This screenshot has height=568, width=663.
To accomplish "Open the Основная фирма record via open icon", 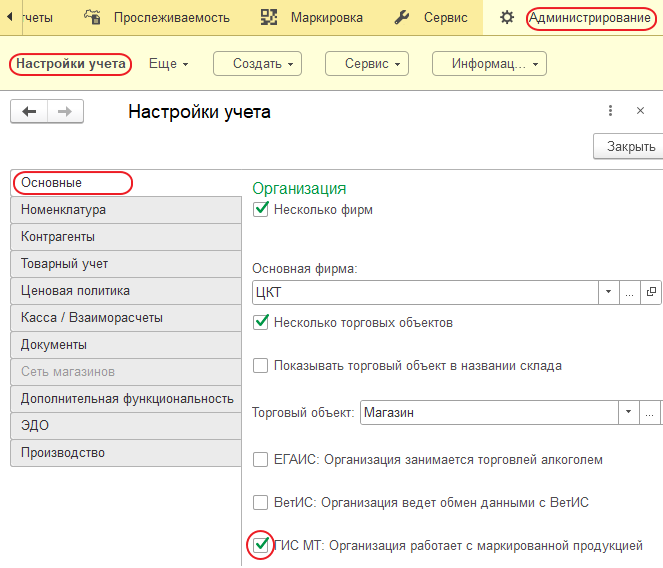I will pos(652,292).
